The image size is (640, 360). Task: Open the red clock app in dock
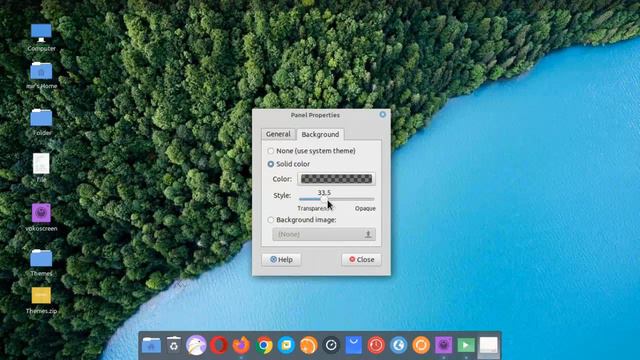point(376,345)
